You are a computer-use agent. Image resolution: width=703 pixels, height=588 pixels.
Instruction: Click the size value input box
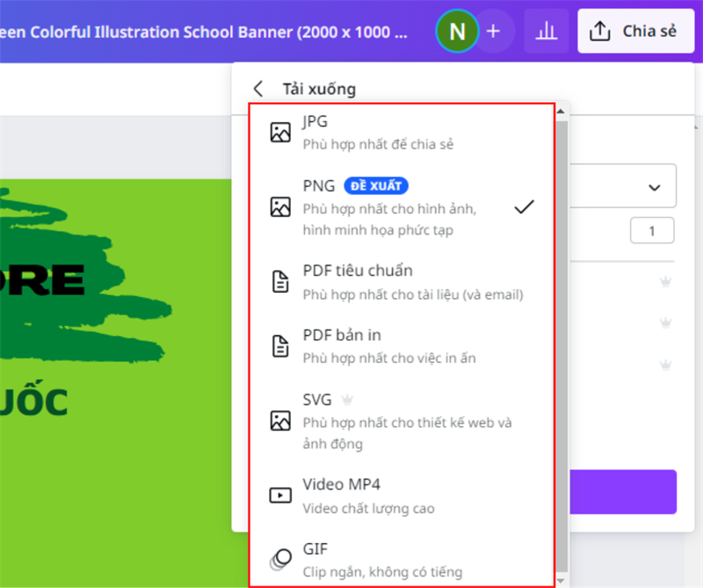(x=651, y=231)
